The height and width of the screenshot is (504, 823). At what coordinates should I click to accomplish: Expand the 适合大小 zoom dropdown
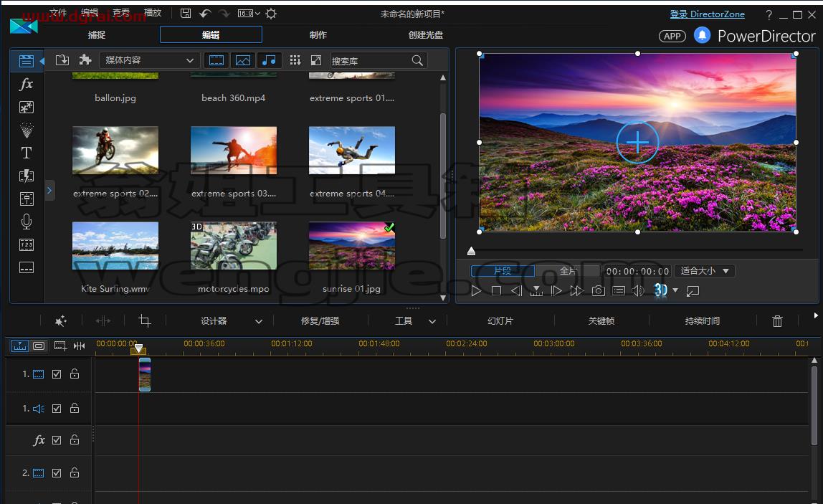click(705, 271)
